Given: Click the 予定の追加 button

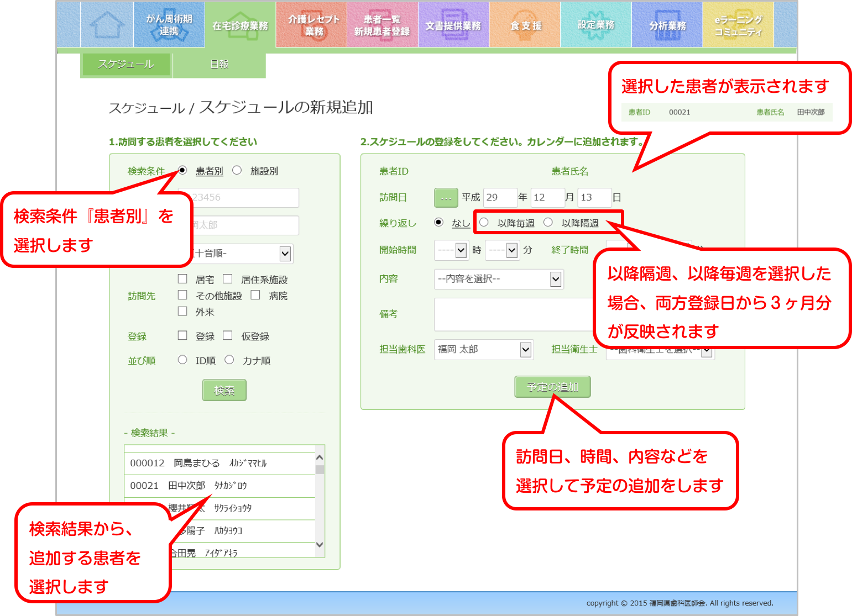Looking at the screenshot, I should pos(552,387).
